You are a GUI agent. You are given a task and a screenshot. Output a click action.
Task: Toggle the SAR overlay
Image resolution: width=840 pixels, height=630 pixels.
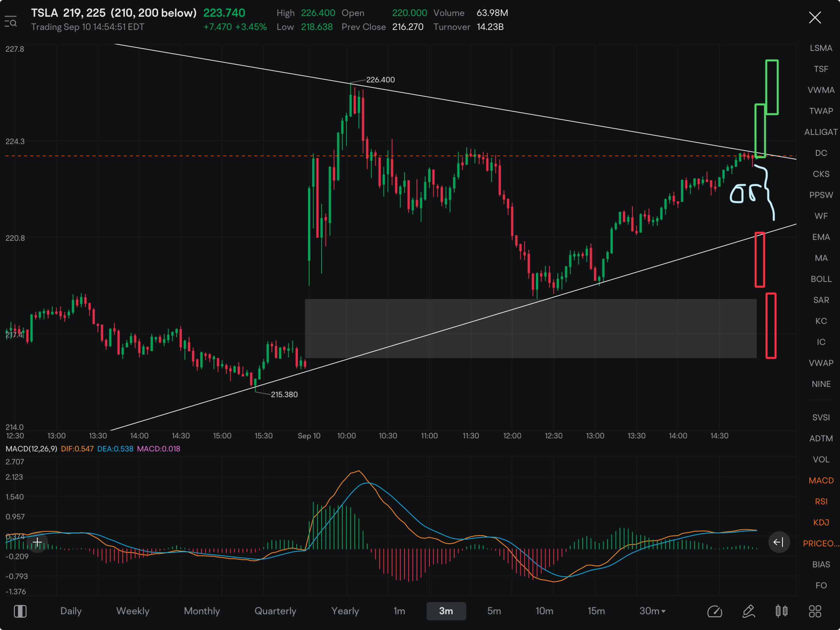click(821, 300)
